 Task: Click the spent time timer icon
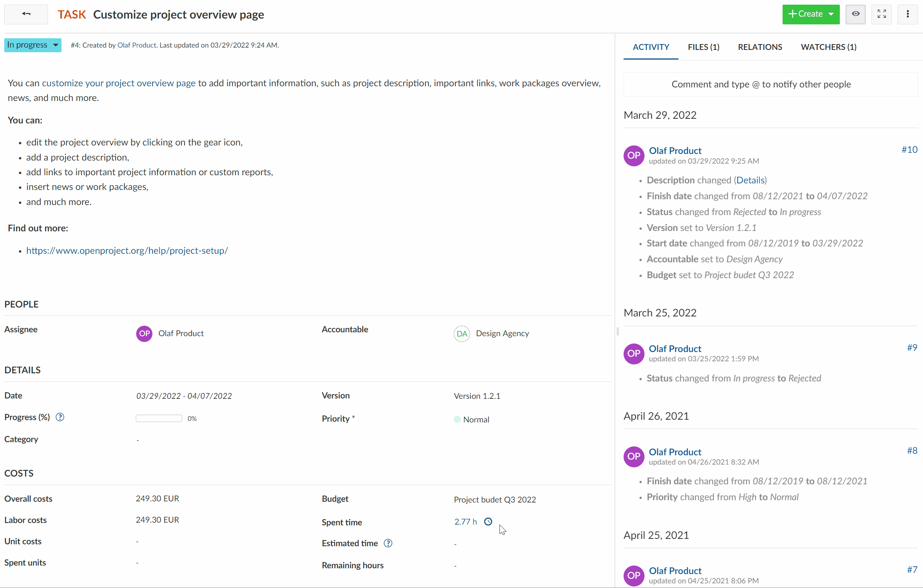489,521
